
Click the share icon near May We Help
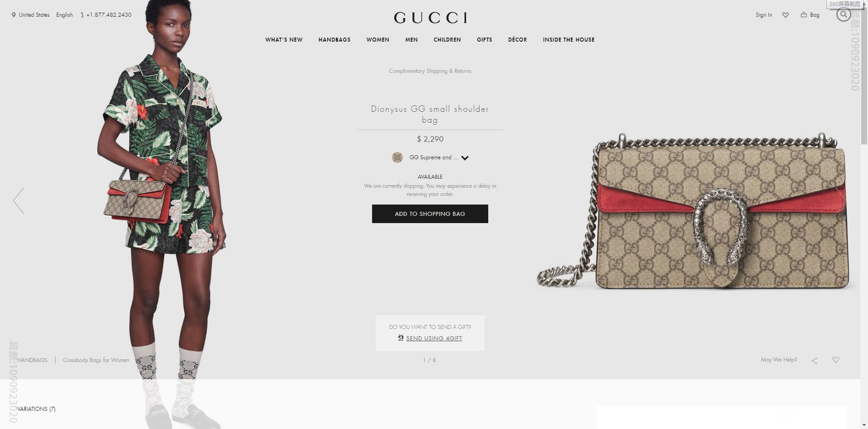[x=814, y=361]
